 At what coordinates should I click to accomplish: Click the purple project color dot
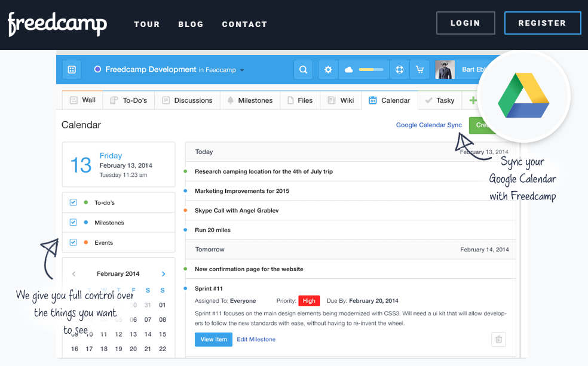pyautogui.click(x=97, y=69)
